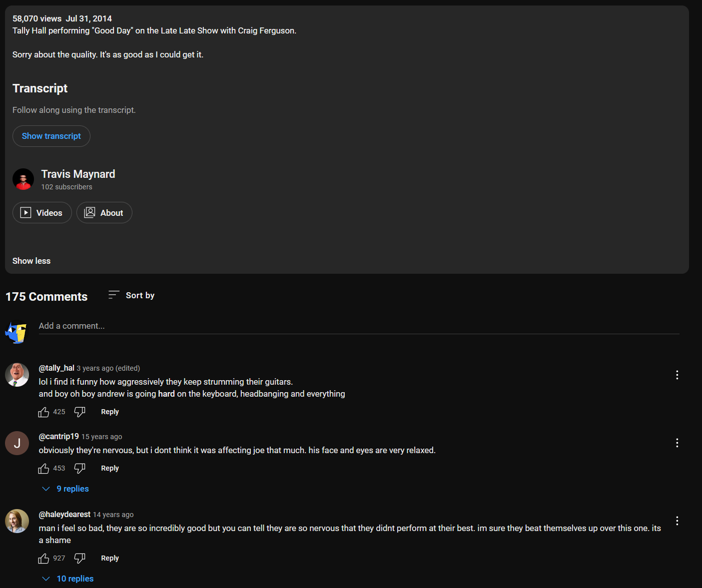Focus the Add a comment field

tap(359, 326)
